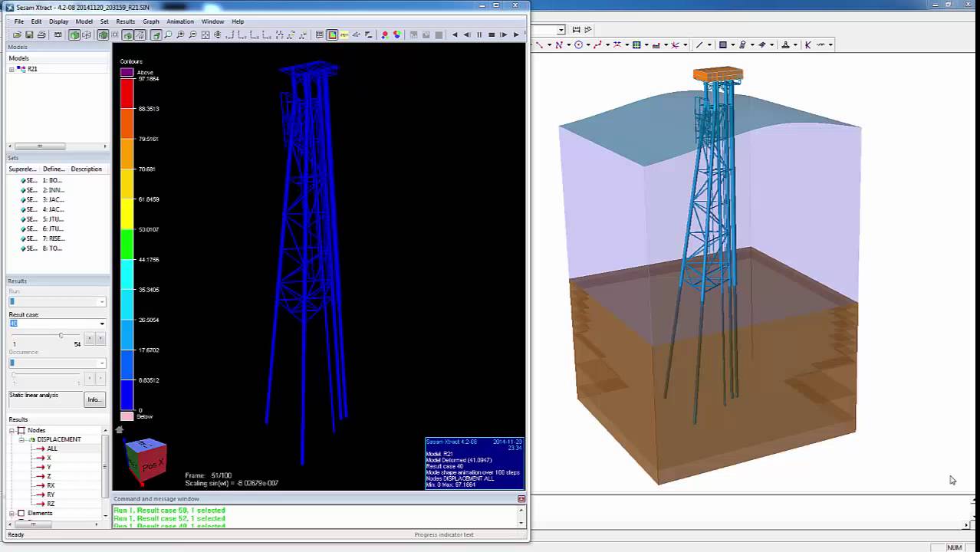This screenshot has width=980, height=552.
Task: Click the purple Above contour color swatch
Action: pyautogui.click(x=127, y=73)
